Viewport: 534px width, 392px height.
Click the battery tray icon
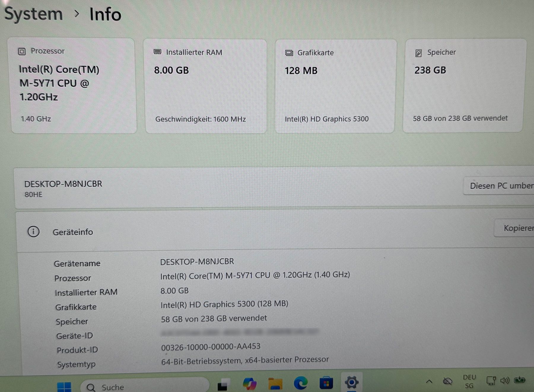pos(519,380)
